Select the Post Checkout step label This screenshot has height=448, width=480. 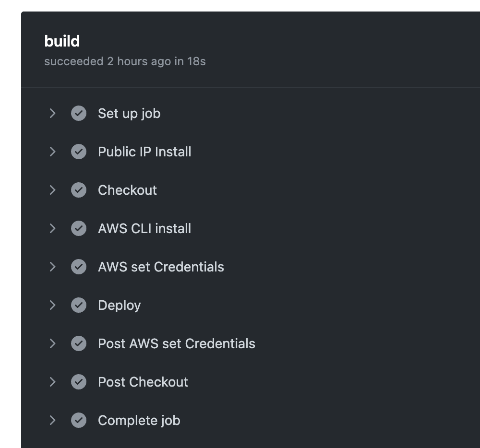(x=143, y=382)
